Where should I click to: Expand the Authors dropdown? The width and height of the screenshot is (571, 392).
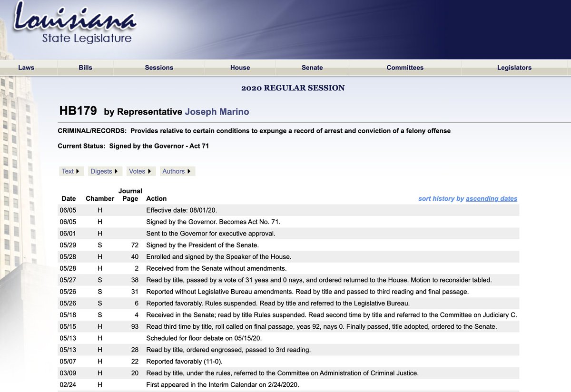(177, 171)
